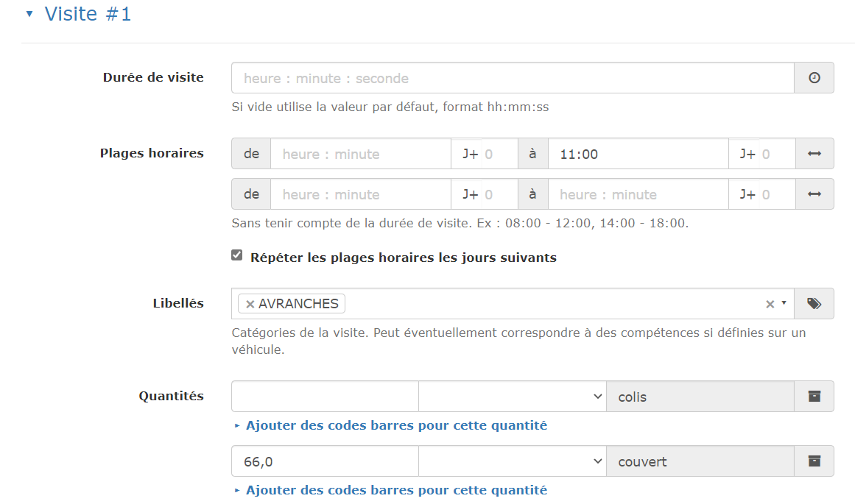This screenshot has width=855, height=504.
Task: Click the second time slot end time field
Action: [638, 194]
